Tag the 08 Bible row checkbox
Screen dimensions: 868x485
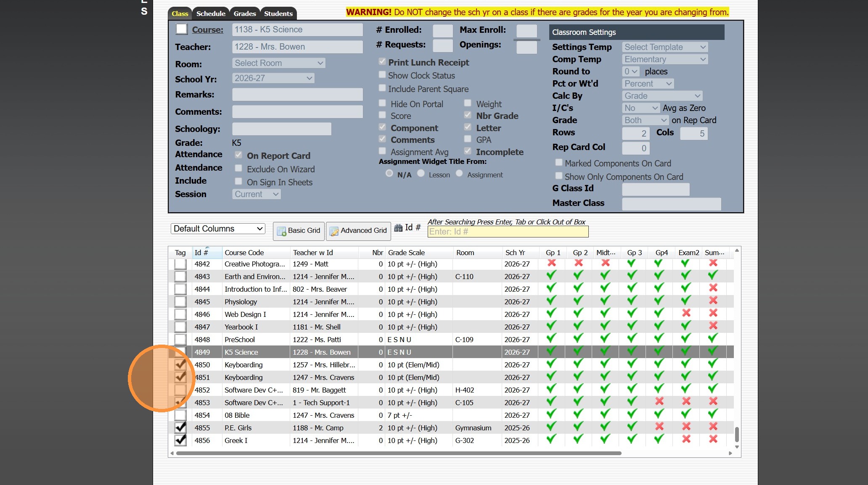180,415
